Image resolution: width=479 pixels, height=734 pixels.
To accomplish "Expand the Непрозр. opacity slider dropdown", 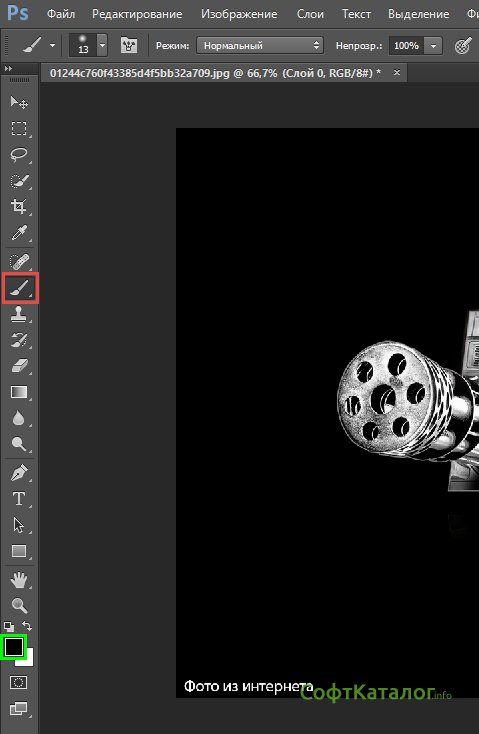I will [x=433, y=46].
